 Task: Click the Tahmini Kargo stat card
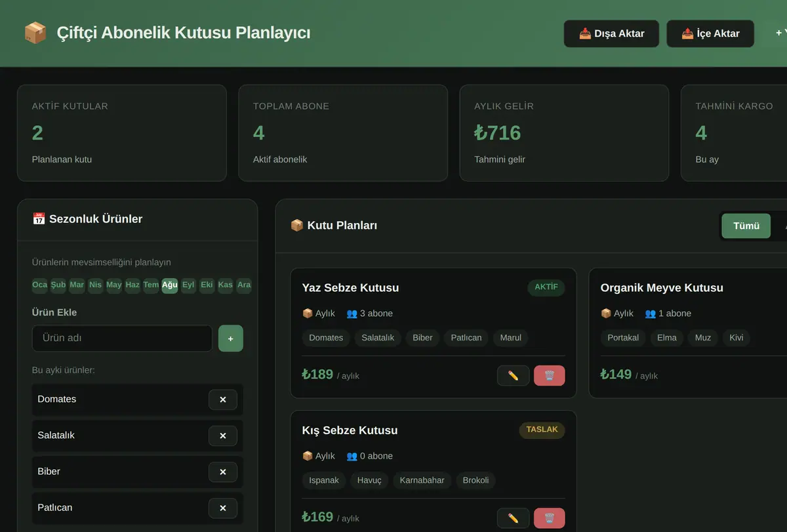click(x=734, y=133)
